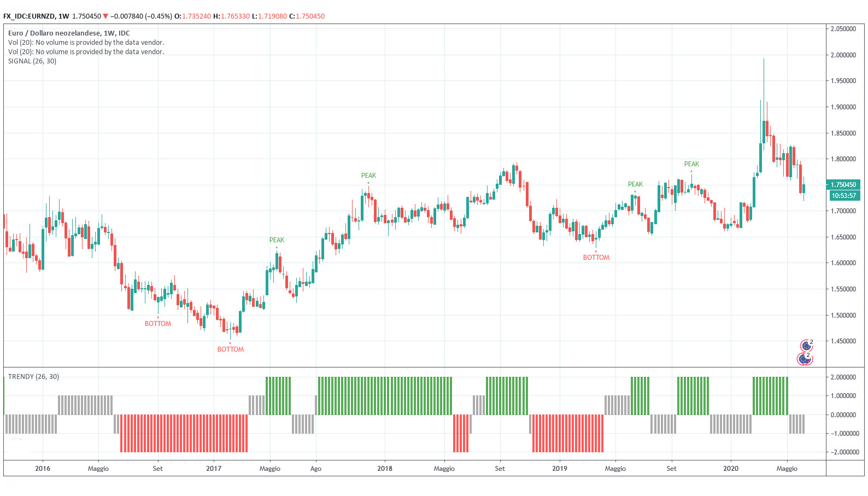The width and height of the screenshot is (868, 496).
Task: Click the BOTTOM label from early 2017
Action: click(231, 349)
